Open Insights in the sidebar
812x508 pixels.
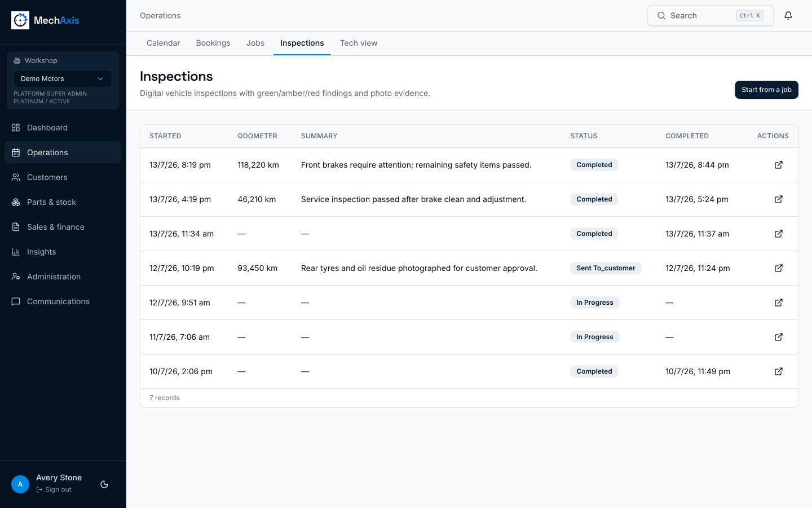click(x=63, y=252)
